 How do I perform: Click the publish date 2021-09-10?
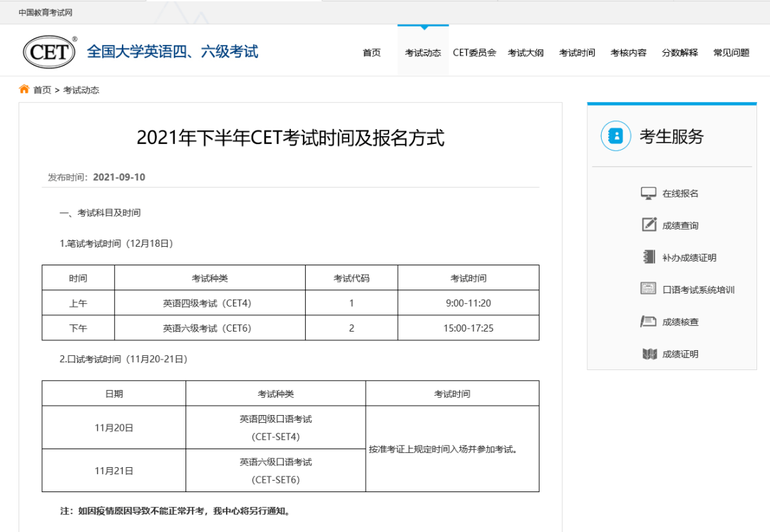(119, 177)
